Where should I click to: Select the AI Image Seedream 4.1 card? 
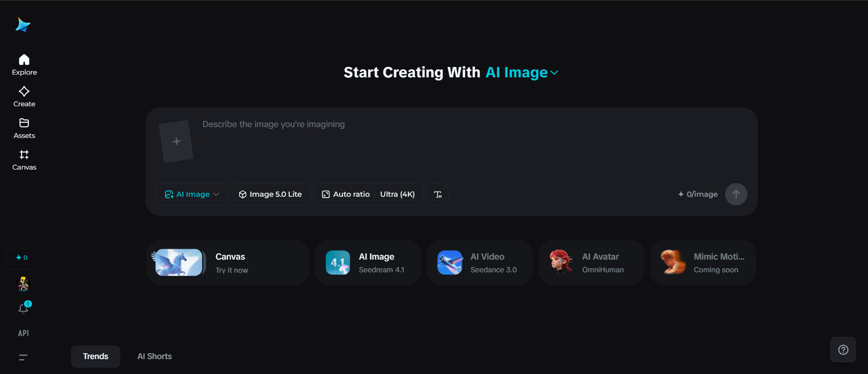point(368,262)
